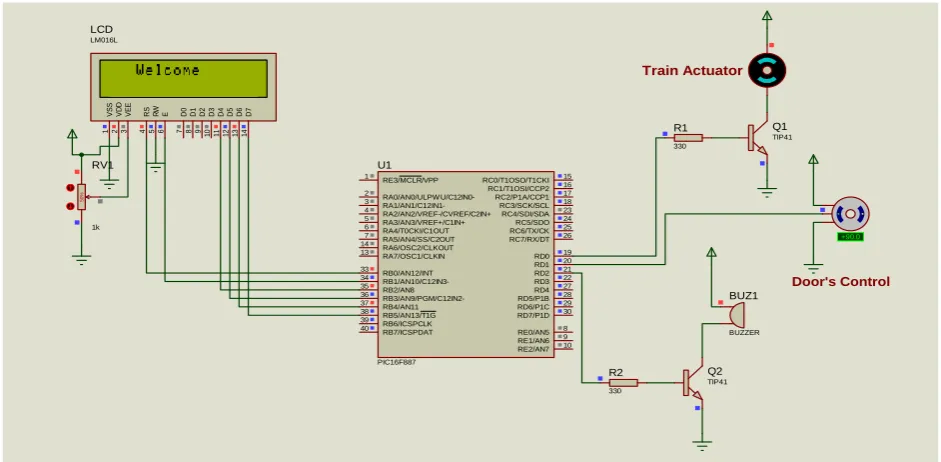Click the RE2/AN7 pin label
This screenshot has width=941, height=462.
click(533, 349)
